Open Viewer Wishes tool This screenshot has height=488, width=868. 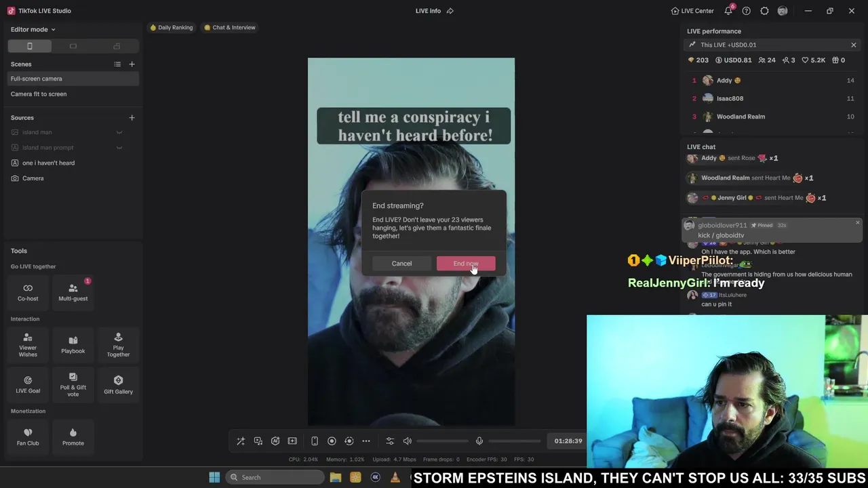coord(28,345)
